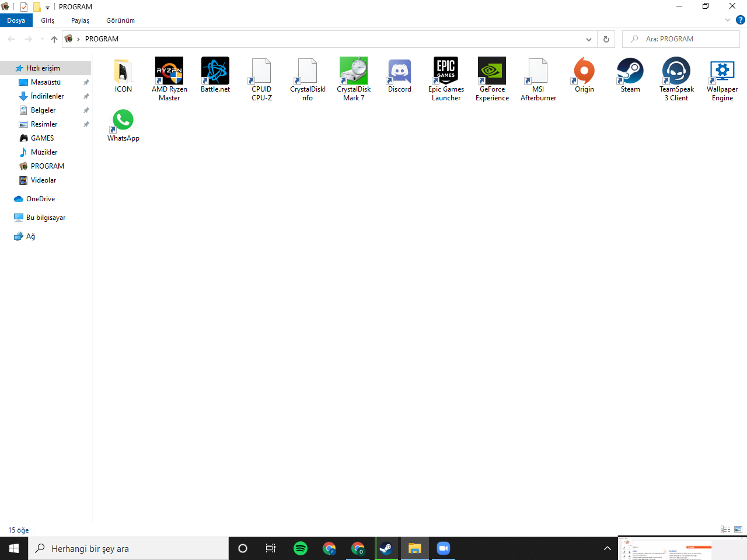Switch to details view in the status bar
The image size is (747, 560).
[725, 530]
